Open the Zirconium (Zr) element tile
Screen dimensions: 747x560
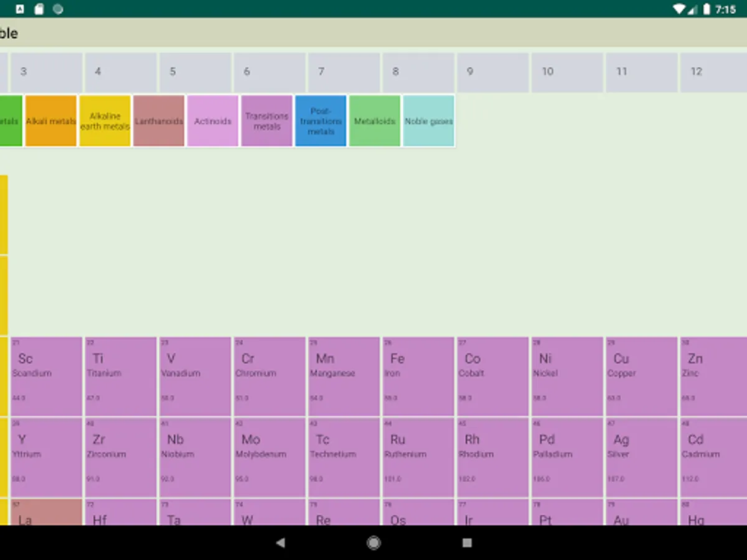[121, 457]
